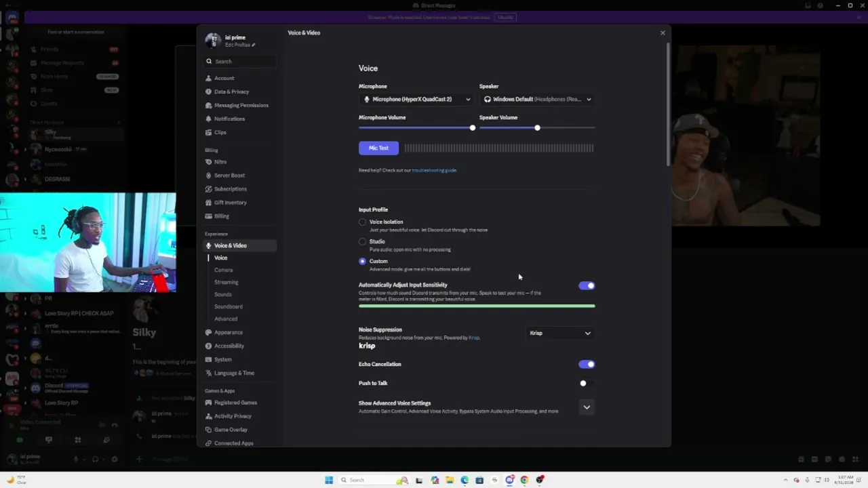Expand Show Advanced Voice Settings
This screenshot has width=868, height=488.
[587, 407]
